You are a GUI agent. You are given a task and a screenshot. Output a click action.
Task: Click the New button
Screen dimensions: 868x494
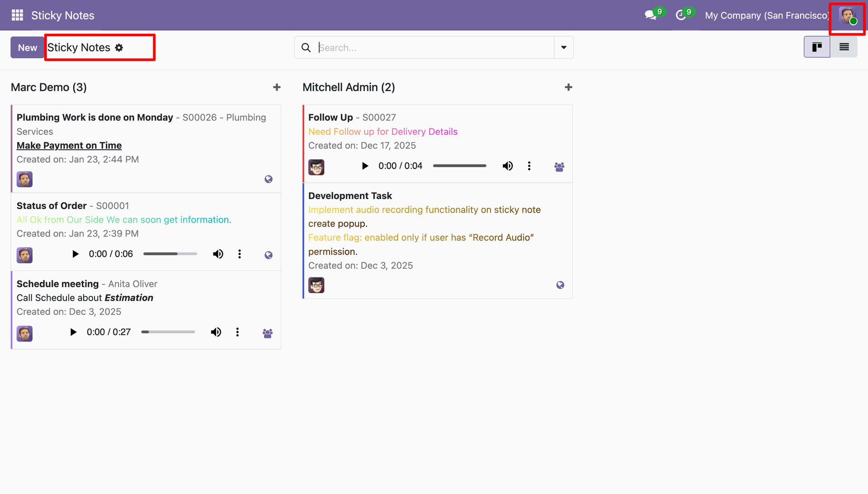[27, 47]
